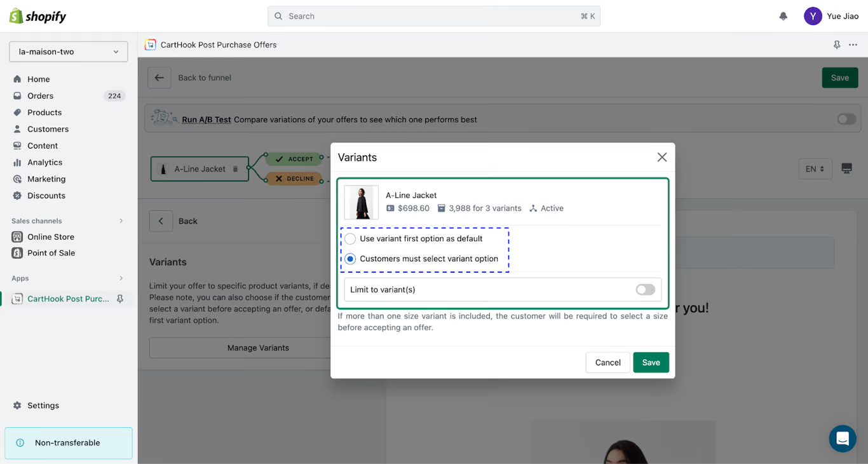
Task: Click CartHook Post Purchase Offers title
Action: 219,44
